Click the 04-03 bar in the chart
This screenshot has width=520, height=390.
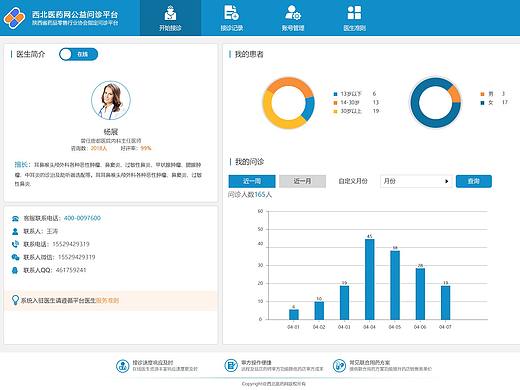pyautogui.click(x=344, y=303)
